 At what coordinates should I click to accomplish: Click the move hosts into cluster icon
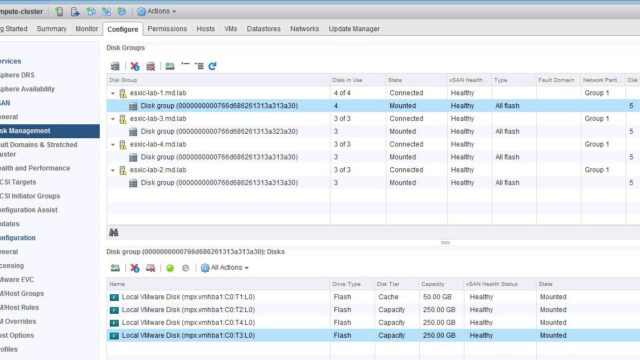(x=75, y=11)
